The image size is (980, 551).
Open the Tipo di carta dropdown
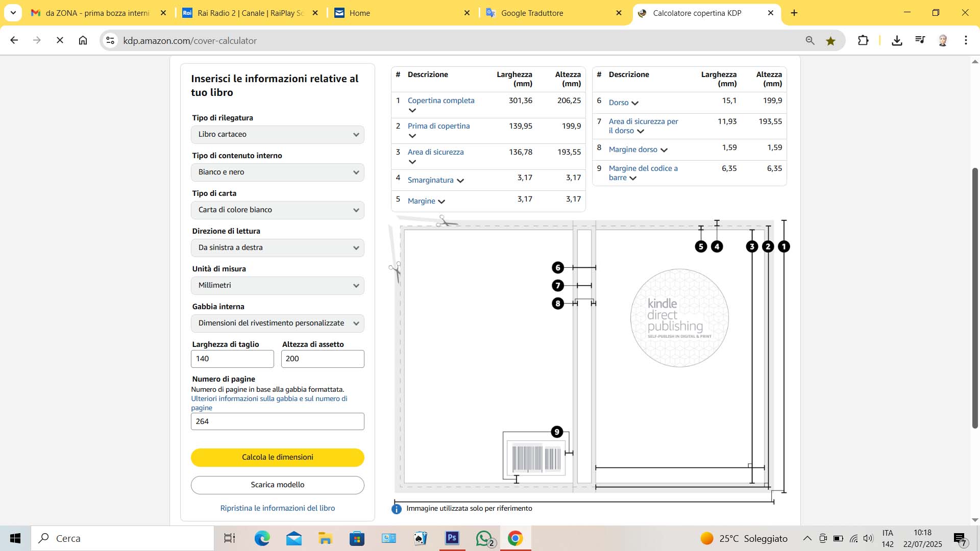click(x=277, y=210)
